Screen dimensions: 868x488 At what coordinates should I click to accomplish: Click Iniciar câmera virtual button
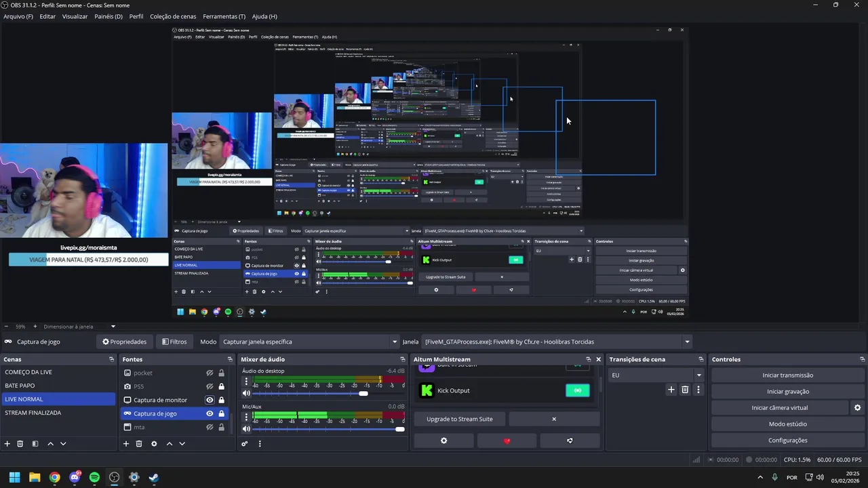click(779, 408)
